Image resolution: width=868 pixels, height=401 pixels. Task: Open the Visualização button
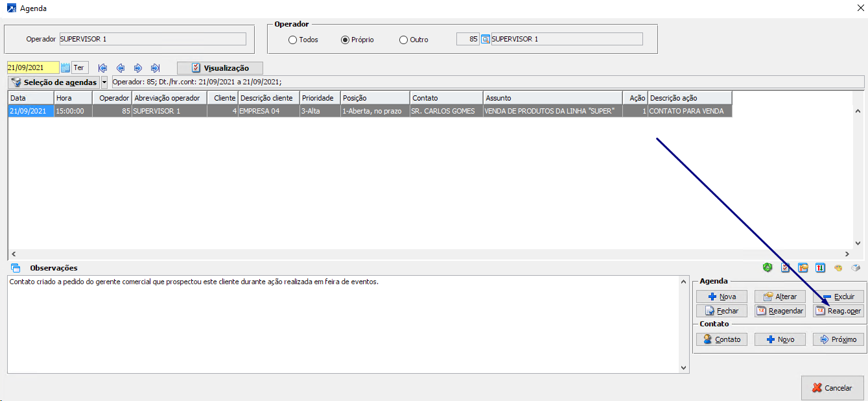220,68
